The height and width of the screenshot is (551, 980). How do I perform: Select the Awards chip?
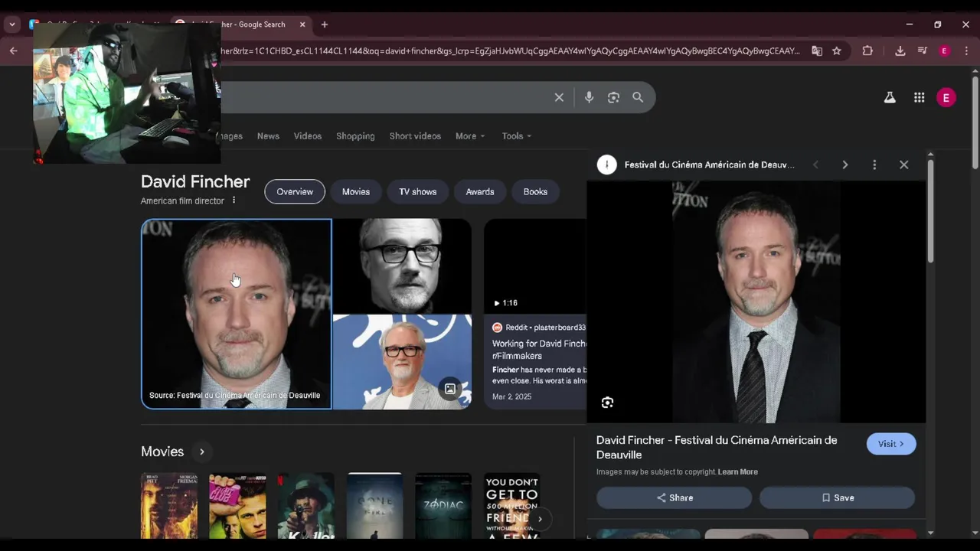point(480,192)
